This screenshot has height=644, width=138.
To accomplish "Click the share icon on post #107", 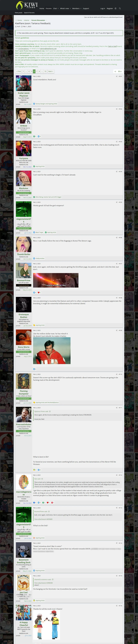I will [117, 264].
